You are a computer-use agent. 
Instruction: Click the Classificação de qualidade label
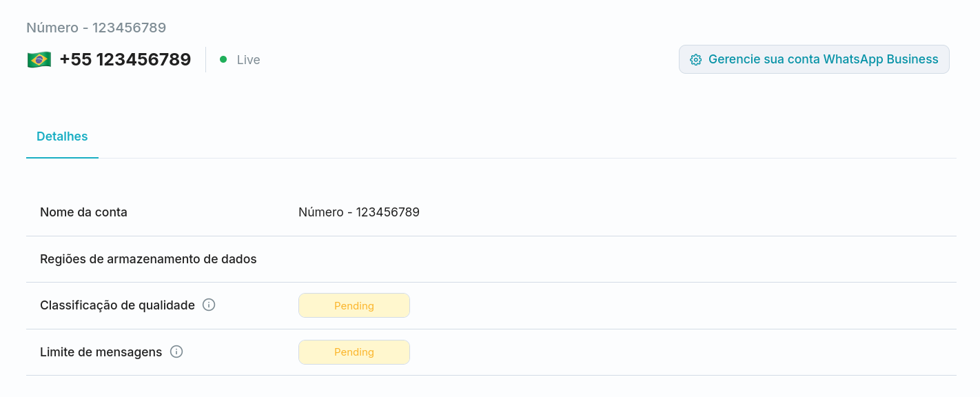coord(117,305)
